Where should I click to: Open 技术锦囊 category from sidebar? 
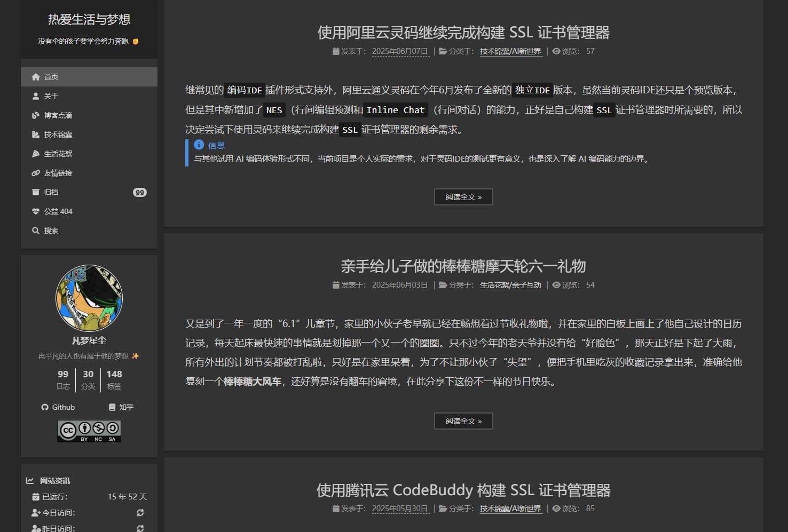point(57,134)
